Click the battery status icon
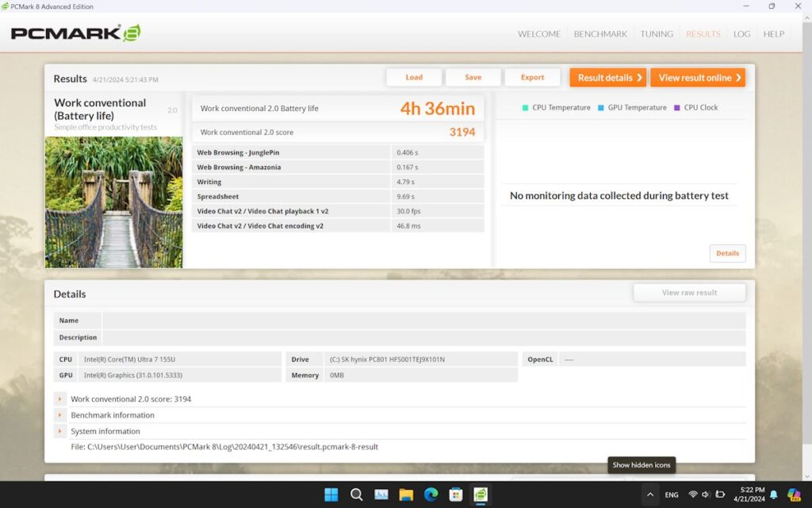The width and height of the screenshot is (812, 508). coord(720,495)
